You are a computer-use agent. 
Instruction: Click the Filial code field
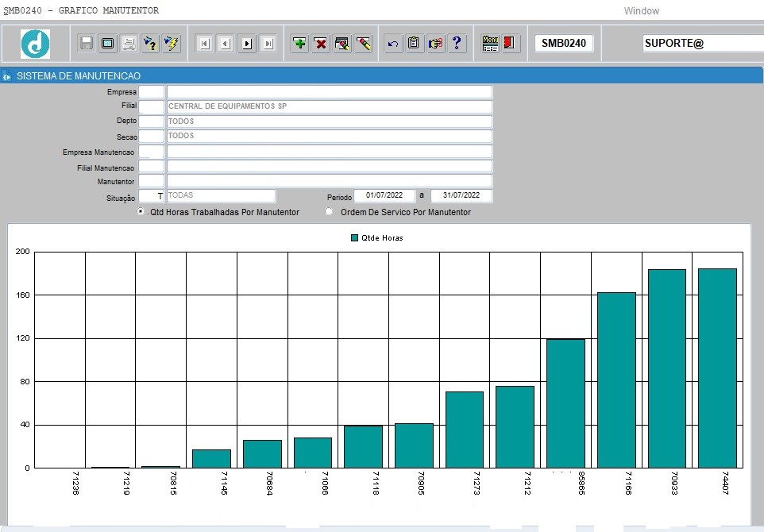pyautogui.click(x=152, y=106)
